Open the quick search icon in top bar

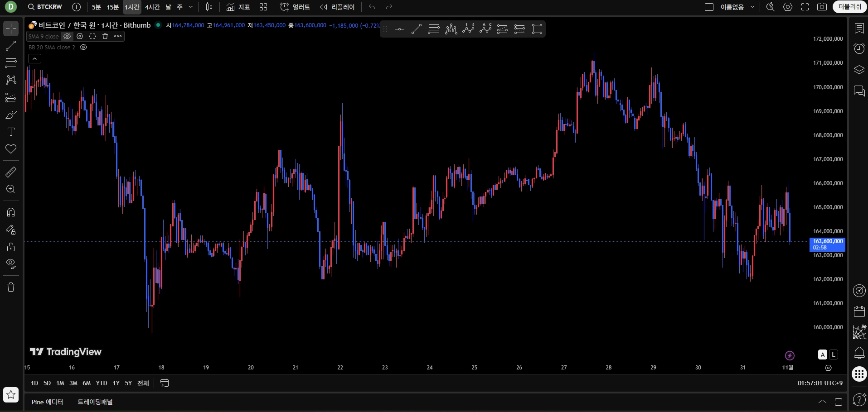pos(771,7)
